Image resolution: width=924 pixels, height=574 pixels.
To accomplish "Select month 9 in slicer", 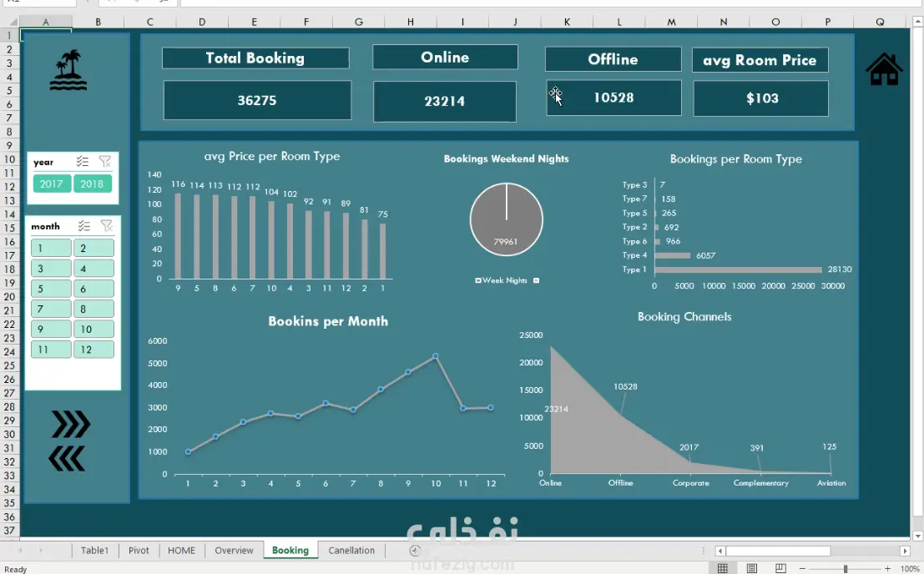I will (x=51, y=329).
